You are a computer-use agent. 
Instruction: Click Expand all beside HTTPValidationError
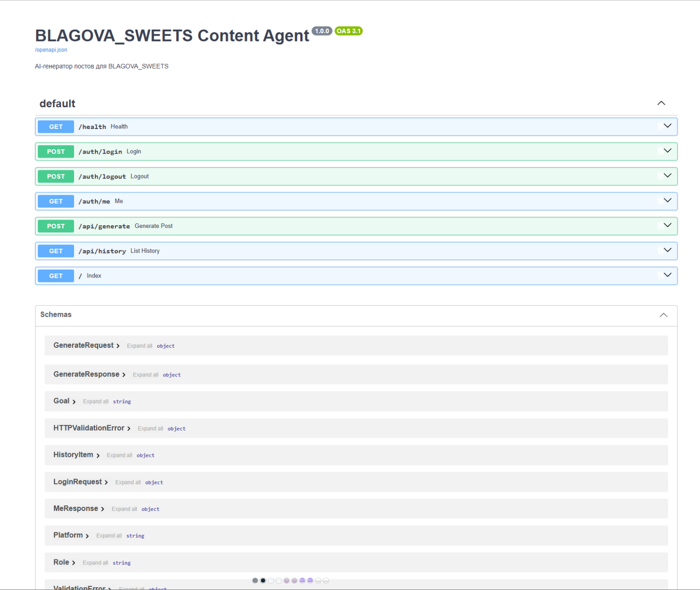[150, 429]
